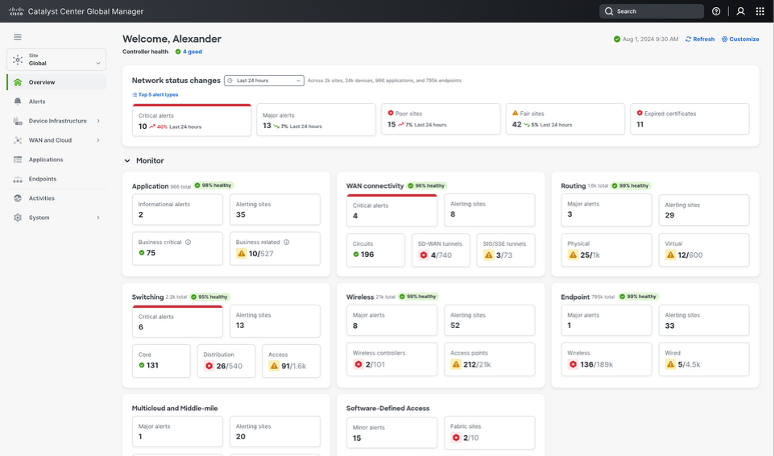Click the Access points warning icon
The width and height of the screenshot is (774, 456).
[456, 364]
